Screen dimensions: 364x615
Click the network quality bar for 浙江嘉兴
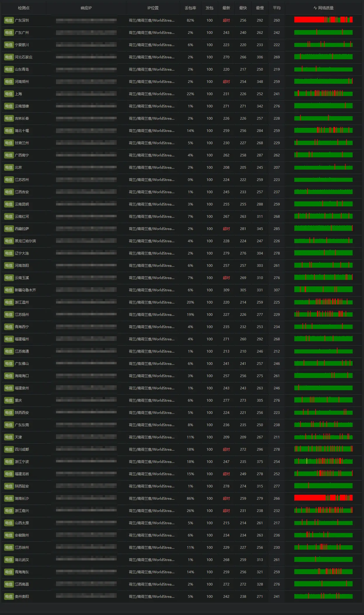[x=323, y=510]
